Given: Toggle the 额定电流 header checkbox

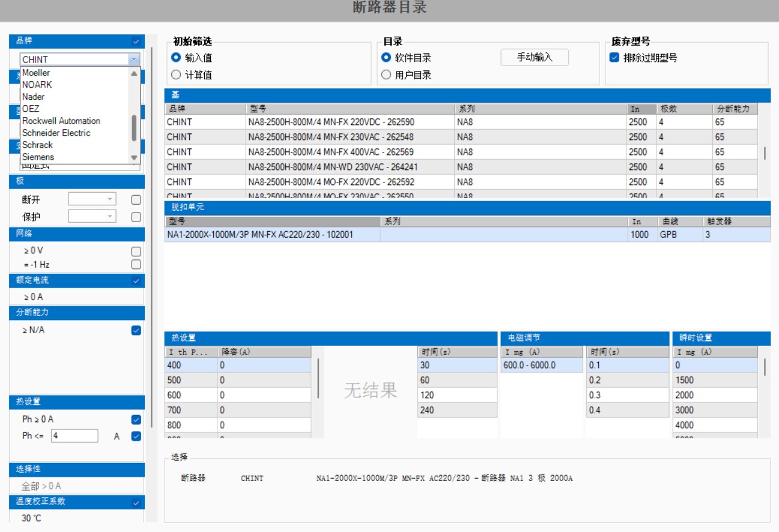Looking at the screenshot, I should 136,280.
